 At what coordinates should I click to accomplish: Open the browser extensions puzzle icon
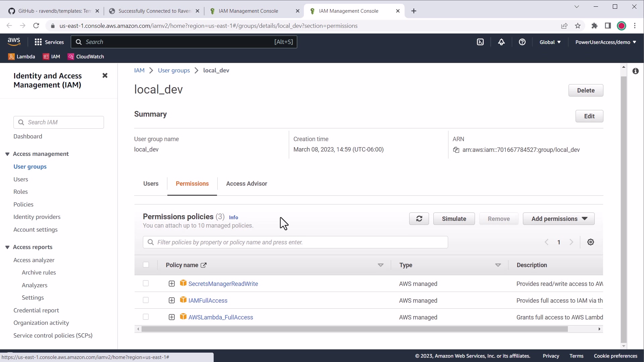click(594, 26)
